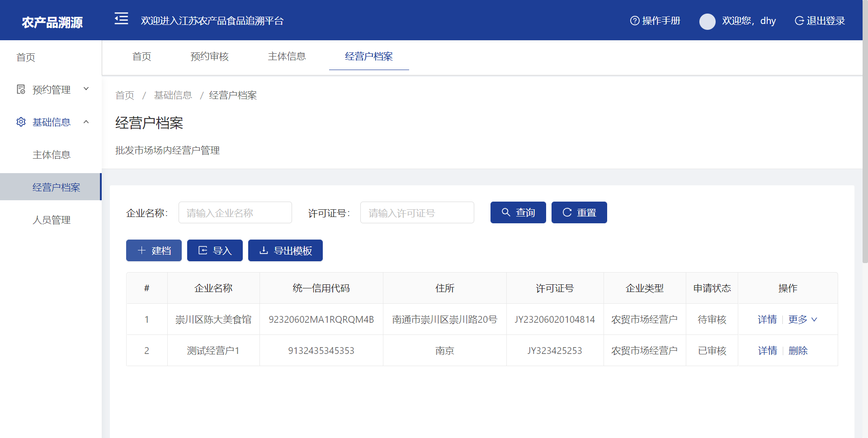Click the 预约管理 document icon in sidebar
The width and height of the screenshot is (868, 438).
tap(21, 89)
